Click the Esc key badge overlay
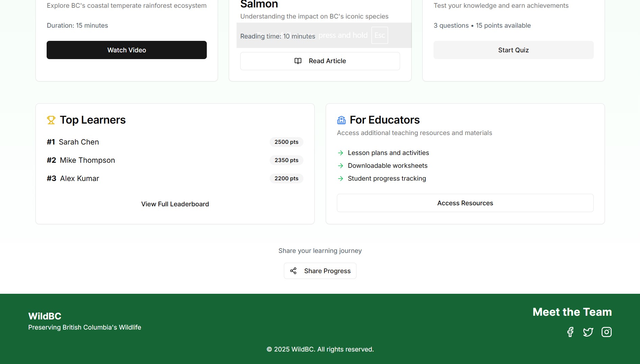Screen dimensions: 640x364 tap(379, 35)
